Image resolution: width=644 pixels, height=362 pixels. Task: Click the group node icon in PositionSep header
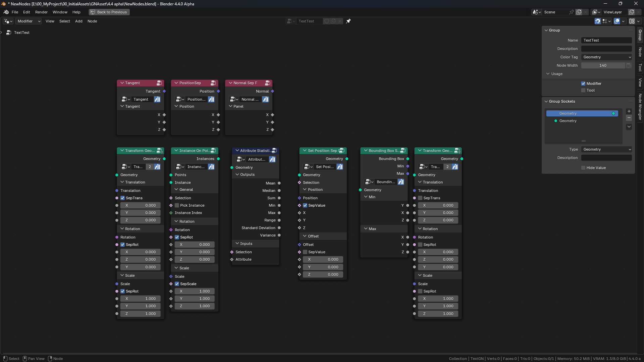tap(213, 83)
